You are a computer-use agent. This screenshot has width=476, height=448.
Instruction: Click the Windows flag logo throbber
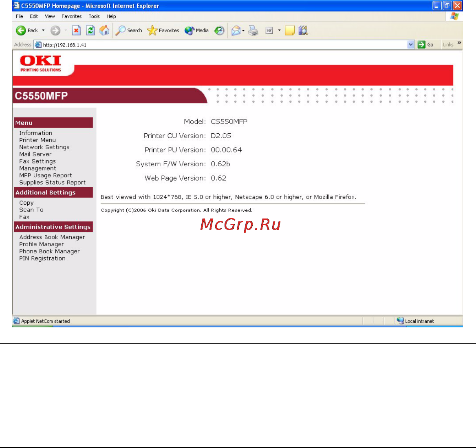pos(454,16)
